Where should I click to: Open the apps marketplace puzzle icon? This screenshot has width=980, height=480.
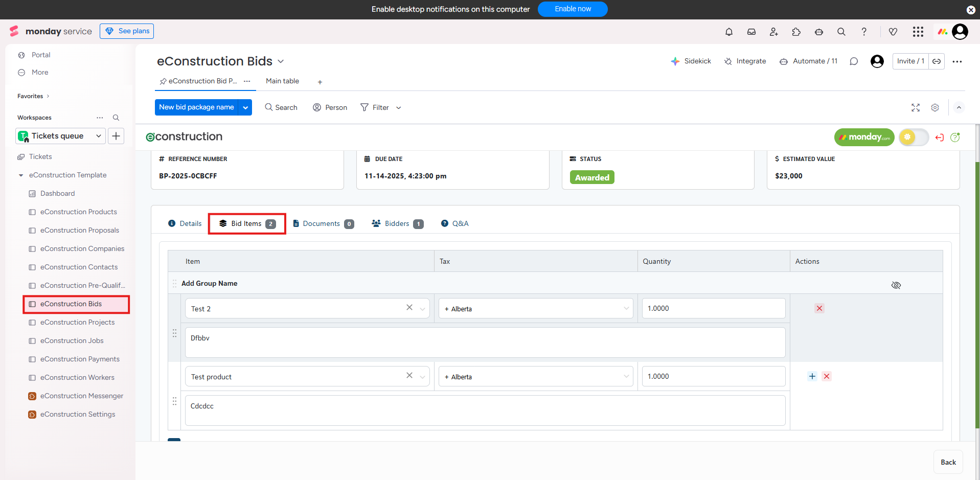796,32
